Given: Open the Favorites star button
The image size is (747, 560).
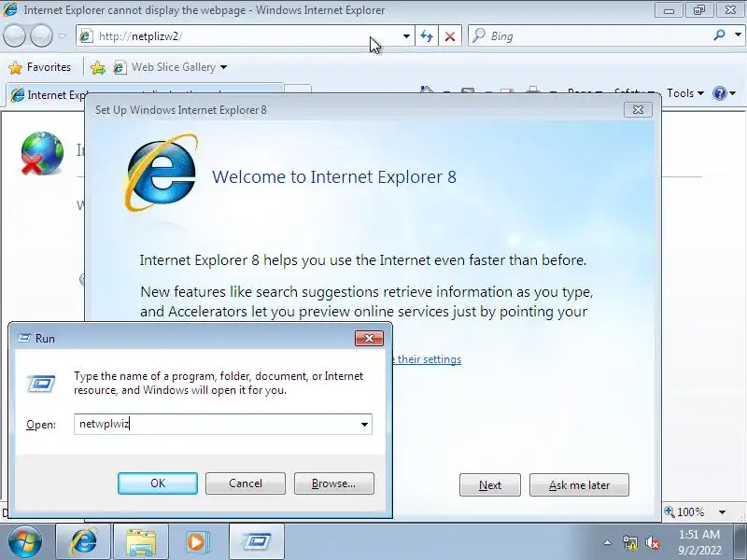Looking at the screenshot, I should point(40,67).
